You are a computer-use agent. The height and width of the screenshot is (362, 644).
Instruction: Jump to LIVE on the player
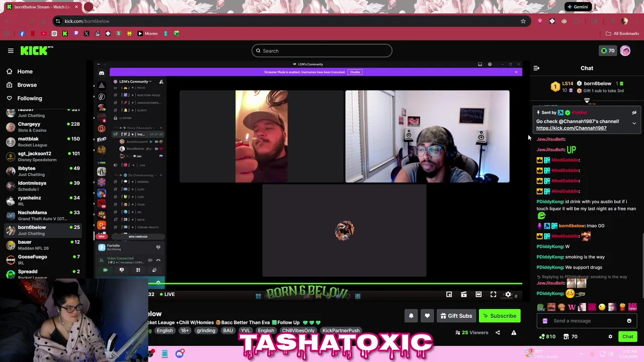[x=167, y=295]
